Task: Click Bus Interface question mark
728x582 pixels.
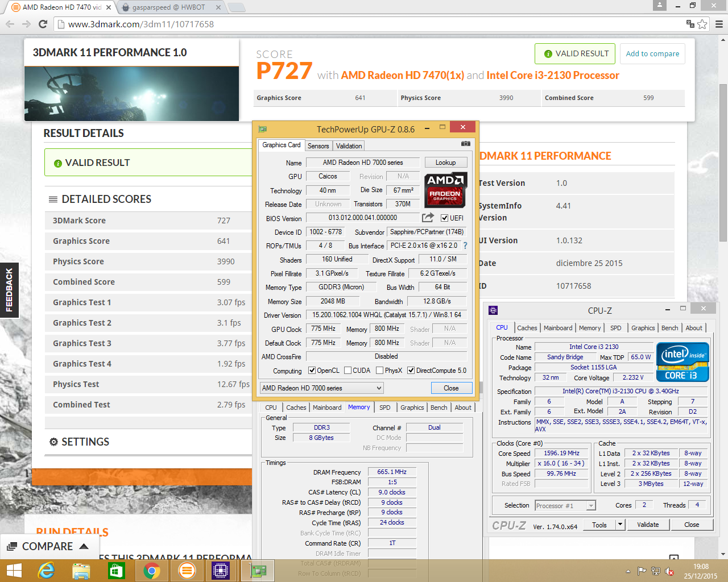Action: 465,246
